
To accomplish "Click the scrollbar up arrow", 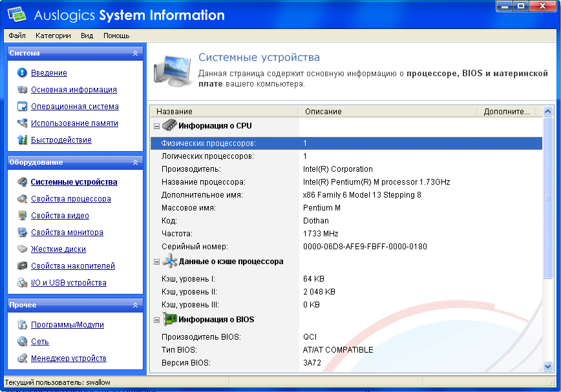I will tap(547, 112).
